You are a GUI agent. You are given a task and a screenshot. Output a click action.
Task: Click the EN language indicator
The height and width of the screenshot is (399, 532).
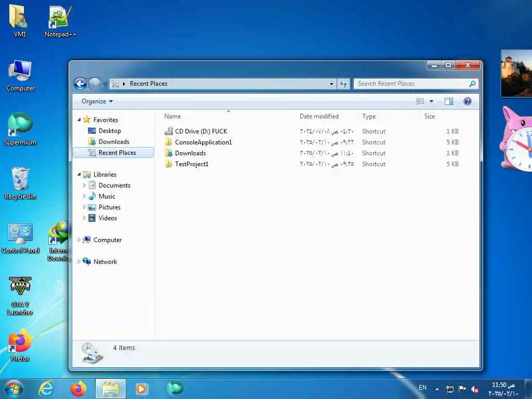422,388
